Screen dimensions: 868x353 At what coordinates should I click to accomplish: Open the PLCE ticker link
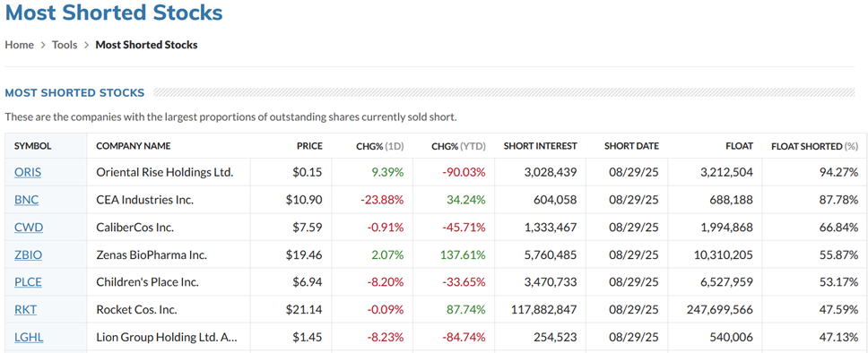point(28,282)
